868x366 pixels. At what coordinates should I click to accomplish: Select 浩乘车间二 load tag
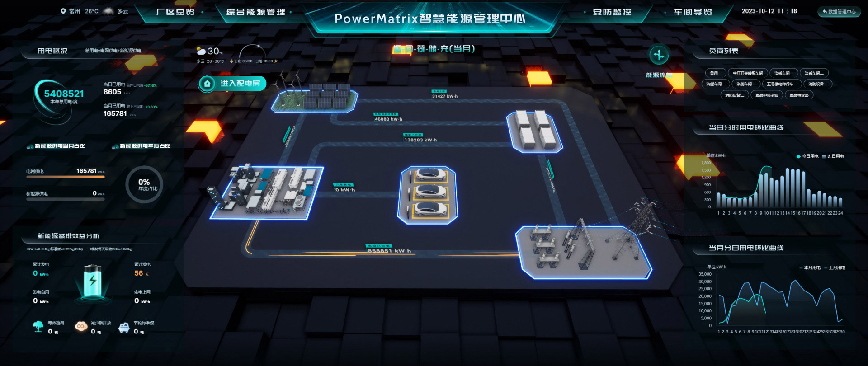click(x=814, y=73)
